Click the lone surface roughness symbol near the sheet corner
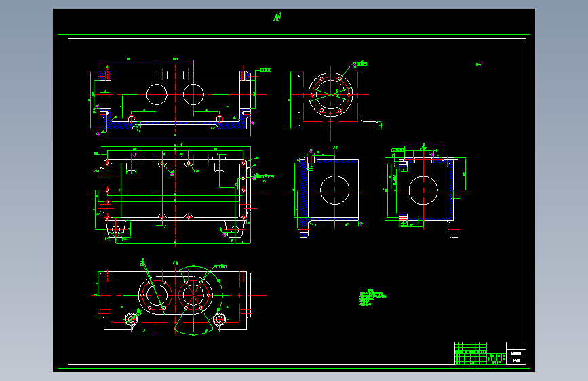This screenshot has width=588, height=381. [x=479, y=64]
